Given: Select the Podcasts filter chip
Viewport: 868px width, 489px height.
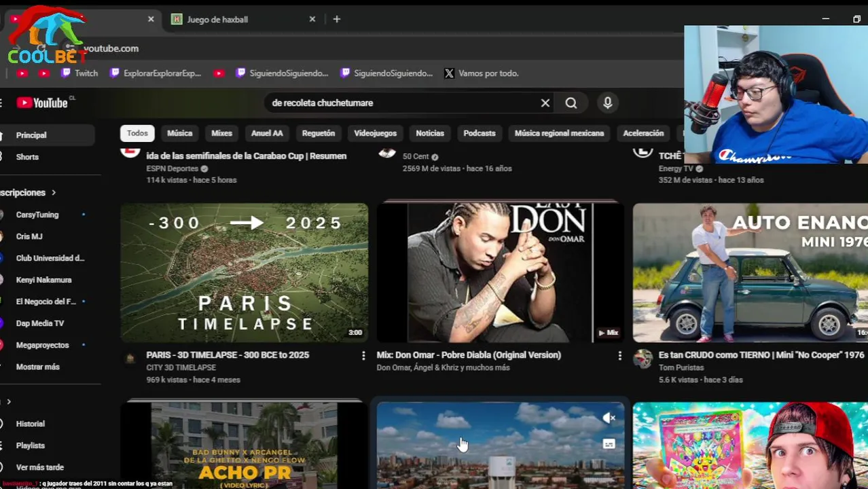Looking at the screenshot, I should point(480,133).
